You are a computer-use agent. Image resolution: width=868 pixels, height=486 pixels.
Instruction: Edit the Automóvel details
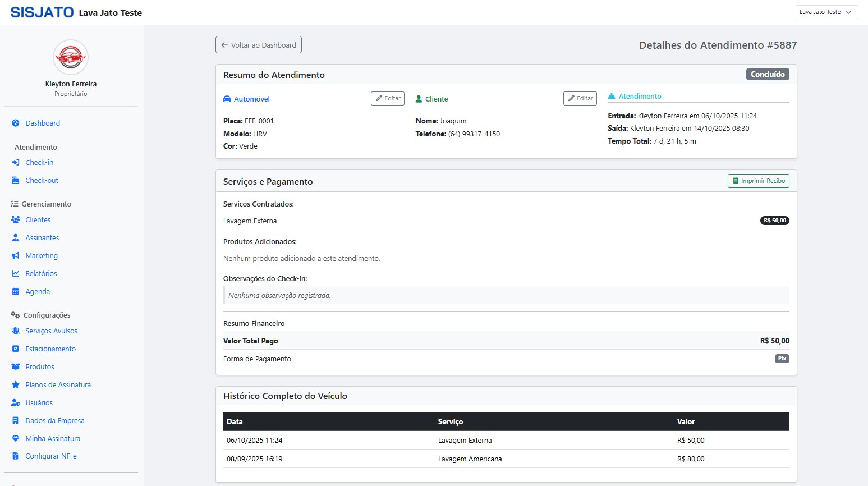388,98
